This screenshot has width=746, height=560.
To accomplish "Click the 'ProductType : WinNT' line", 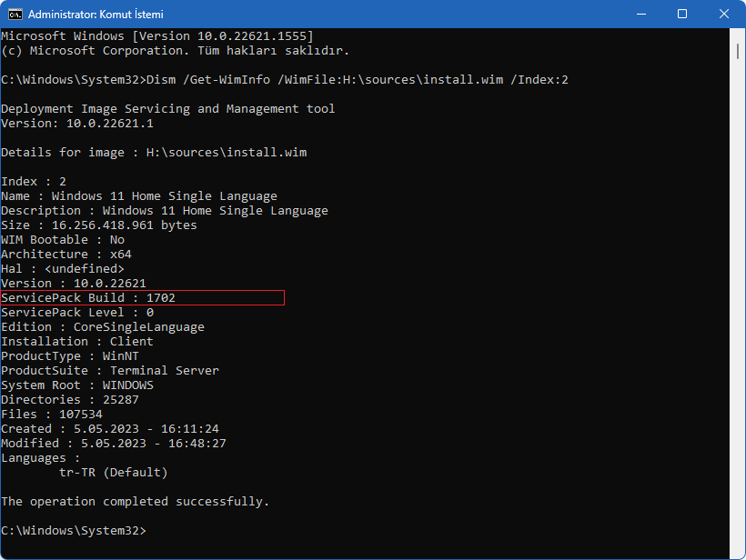I will click(70, 356).
